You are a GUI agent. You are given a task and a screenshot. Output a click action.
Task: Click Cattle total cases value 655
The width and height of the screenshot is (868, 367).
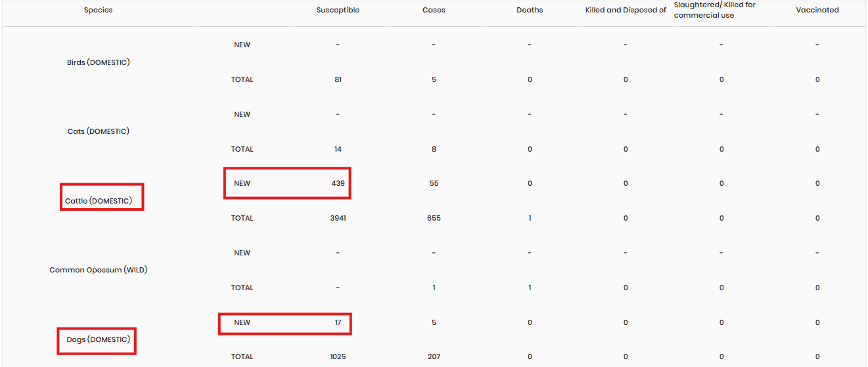click(x=434, y=218)
